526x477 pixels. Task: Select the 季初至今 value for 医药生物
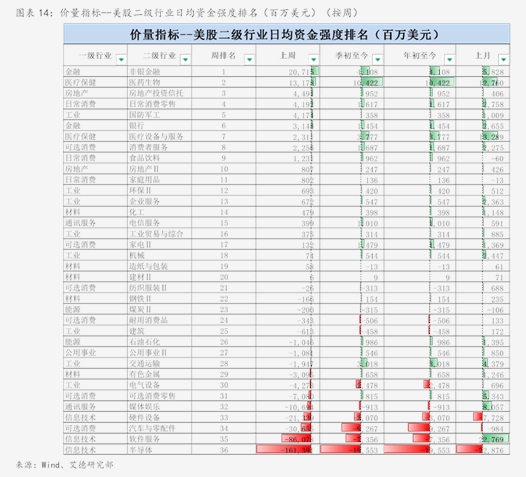tap(352, 82)
